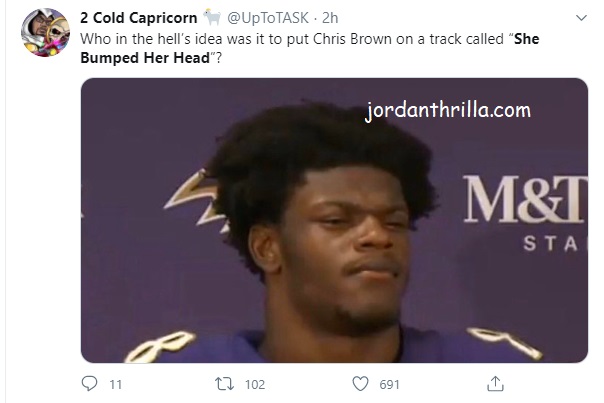
Task: Click the goat emoji beside the name
Action: (x=212, y=17)
